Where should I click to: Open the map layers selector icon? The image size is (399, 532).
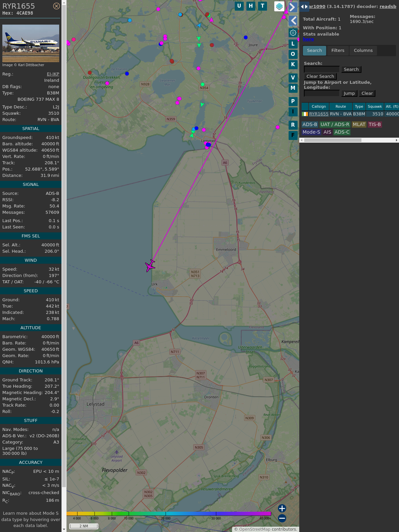pyautogui.click(x=279, y=6)
